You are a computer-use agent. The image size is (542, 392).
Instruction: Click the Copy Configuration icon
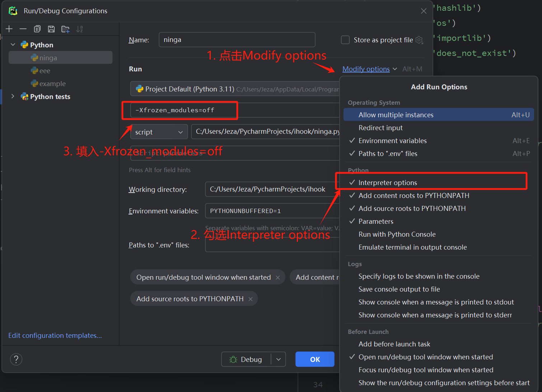(x=37, y=29)
